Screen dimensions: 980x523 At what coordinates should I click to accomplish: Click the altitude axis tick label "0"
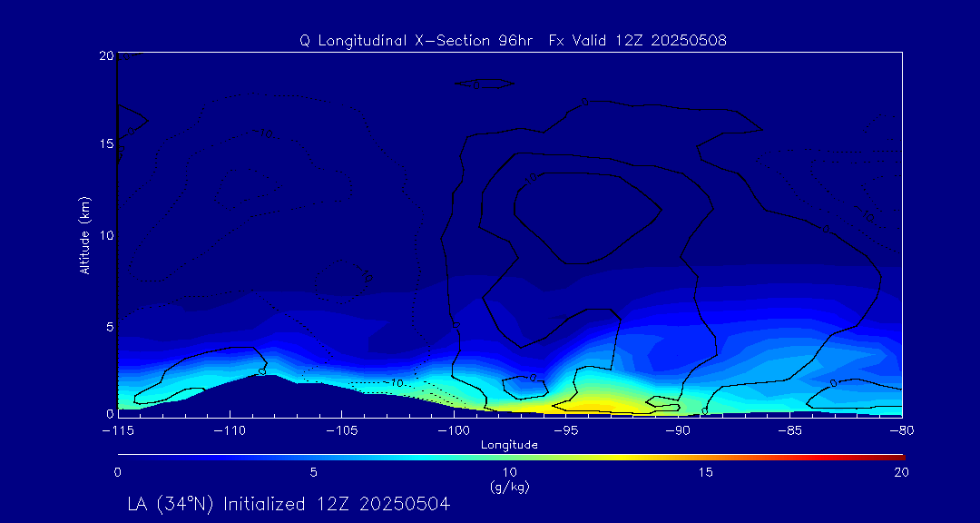click(109, 413)
